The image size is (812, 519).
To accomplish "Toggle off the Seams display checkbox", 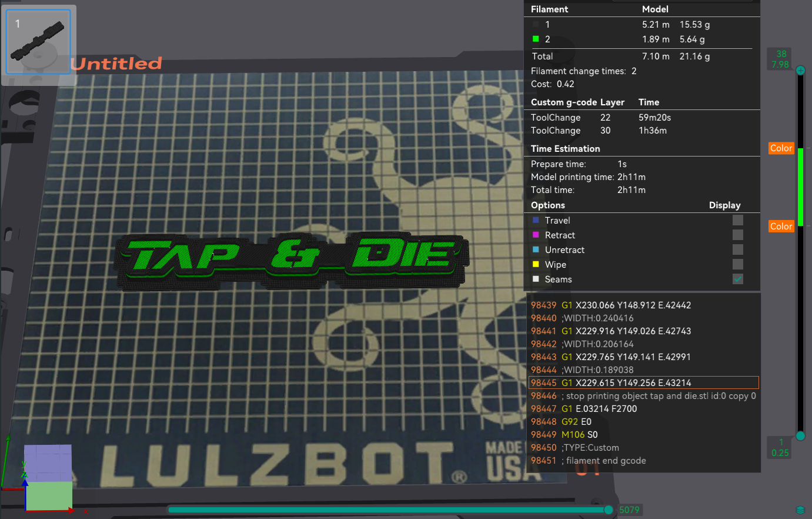I will tap(737, 279).
